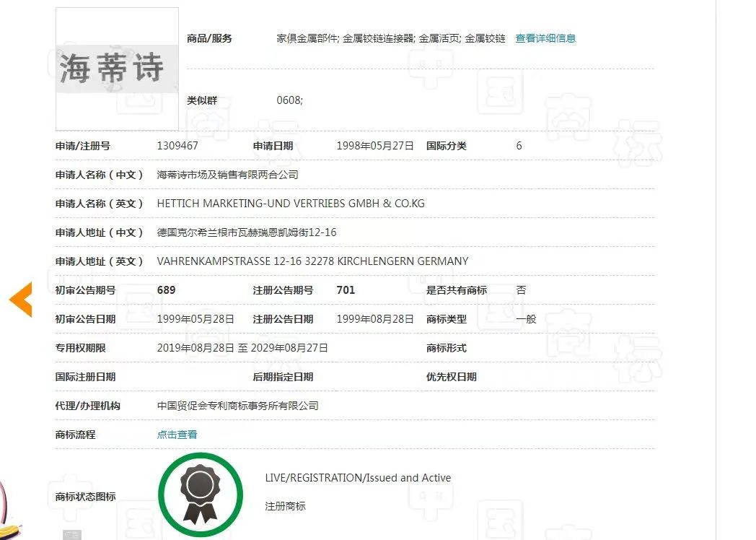Click the 申请日期 label
756x540 pixels.
point(273,146)
